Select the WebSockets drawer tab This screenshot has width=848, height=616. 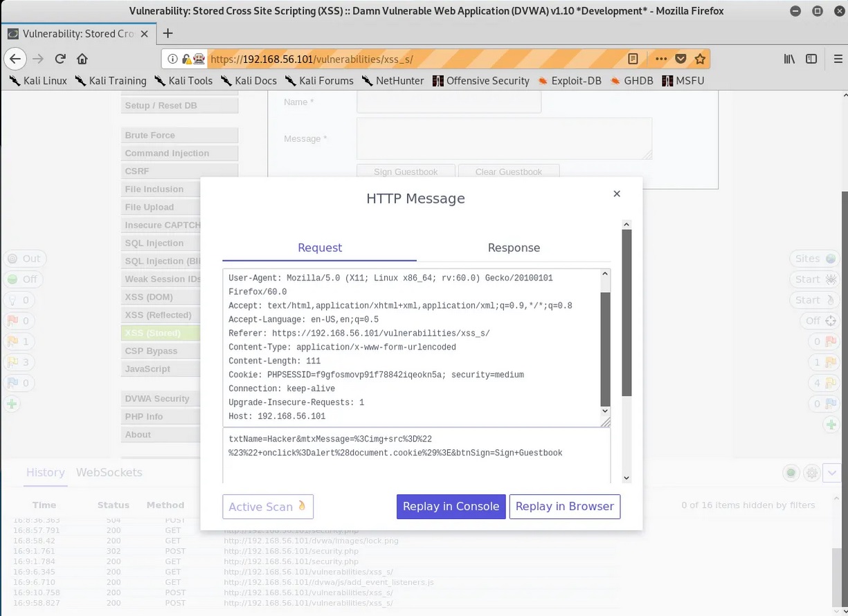(x=109, y=473)
